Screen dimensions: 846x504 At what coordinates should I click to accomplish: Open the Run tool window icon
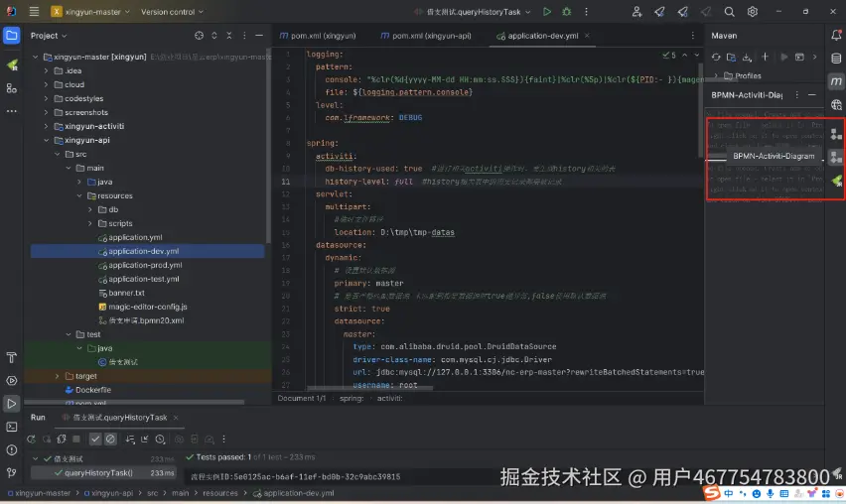pos(11,404)
